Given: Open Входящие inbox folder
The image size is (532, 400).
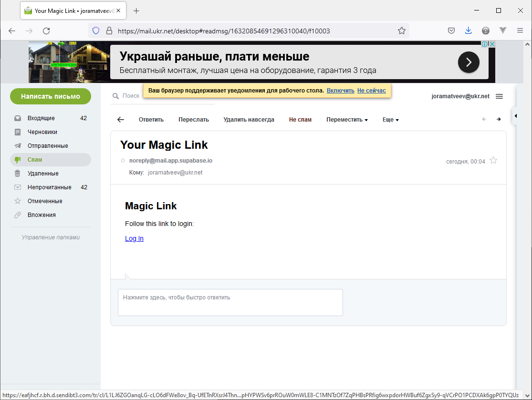Looking at the screenshot, I should 51,118.
